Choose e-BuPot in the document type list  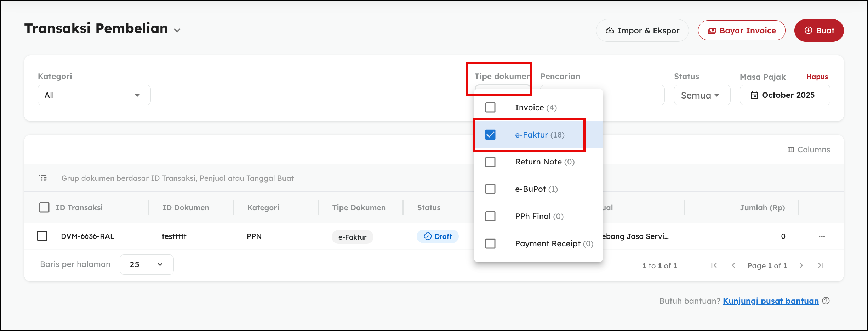pos(490,189)
